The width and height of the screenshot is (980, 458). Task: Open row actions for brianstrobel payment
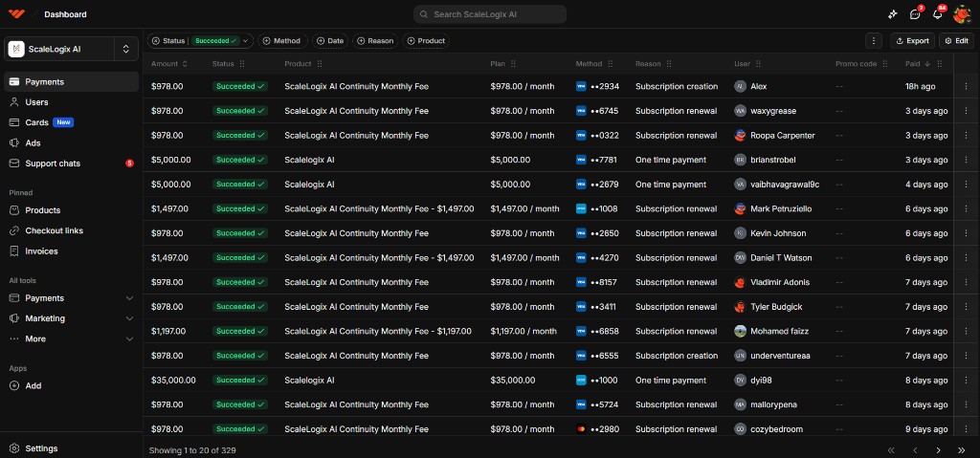click(966, 160)
